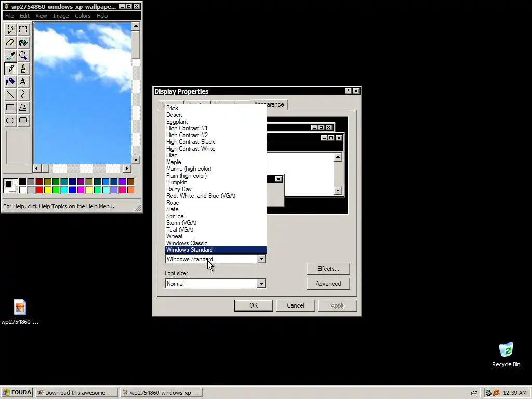
Task: Click the keyboard icon in the system tray
Action: (x=474, y=393)
